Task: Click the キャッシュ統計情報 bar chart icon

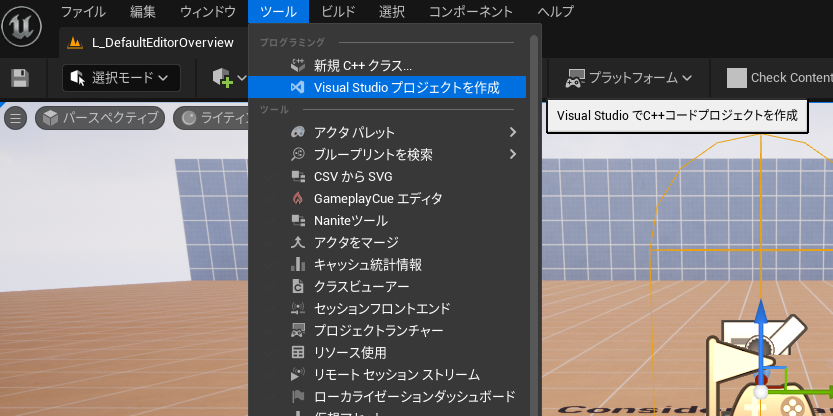Action: pyautogui.click(x=298, y=264)
